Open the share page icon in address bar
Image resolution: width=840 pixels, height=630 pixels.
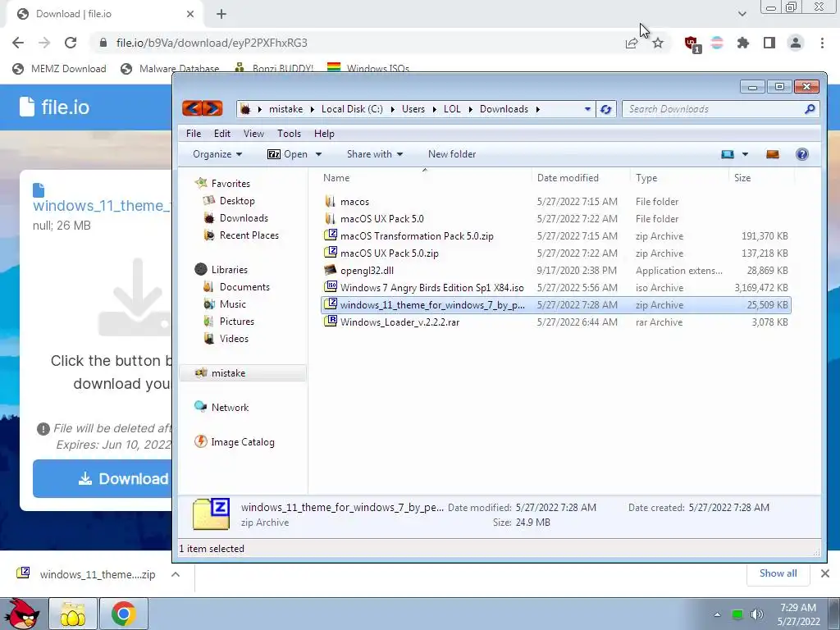pyautogui.click(x=632, y=43)
